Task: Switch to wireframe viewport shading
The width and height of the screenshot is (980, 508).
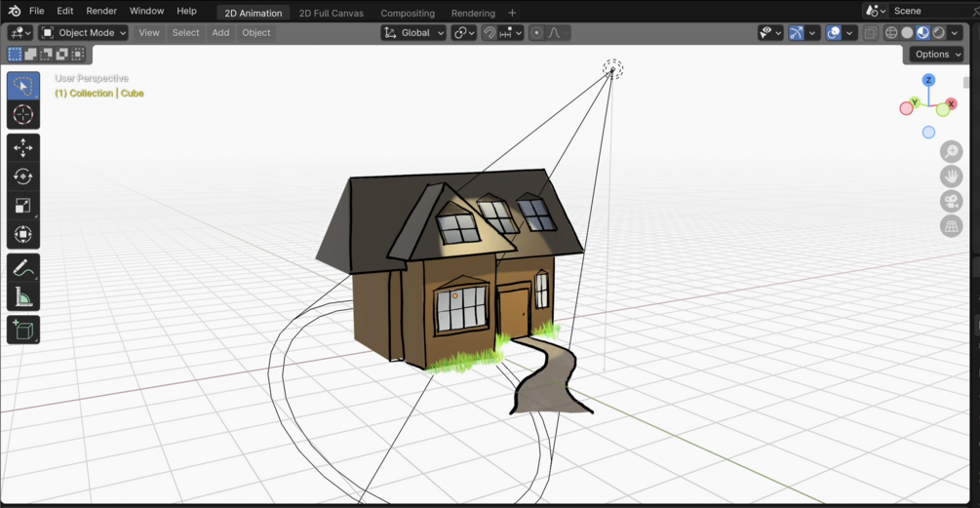Action: pyautogui.click(x=892, y=32)
